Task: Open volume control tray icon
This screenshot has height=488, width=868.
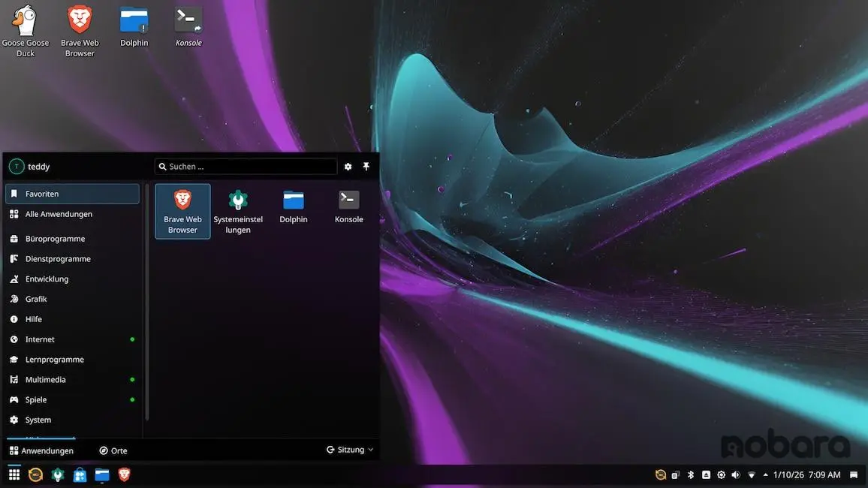Action: pyautogui.click(x=736, y=474)
